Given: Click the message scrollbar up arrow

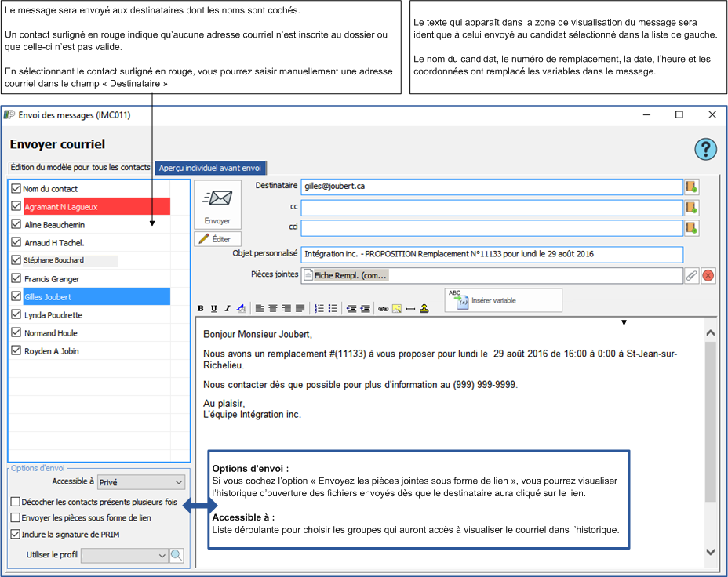Looking at the screenshot, I should tap(711, 333).
